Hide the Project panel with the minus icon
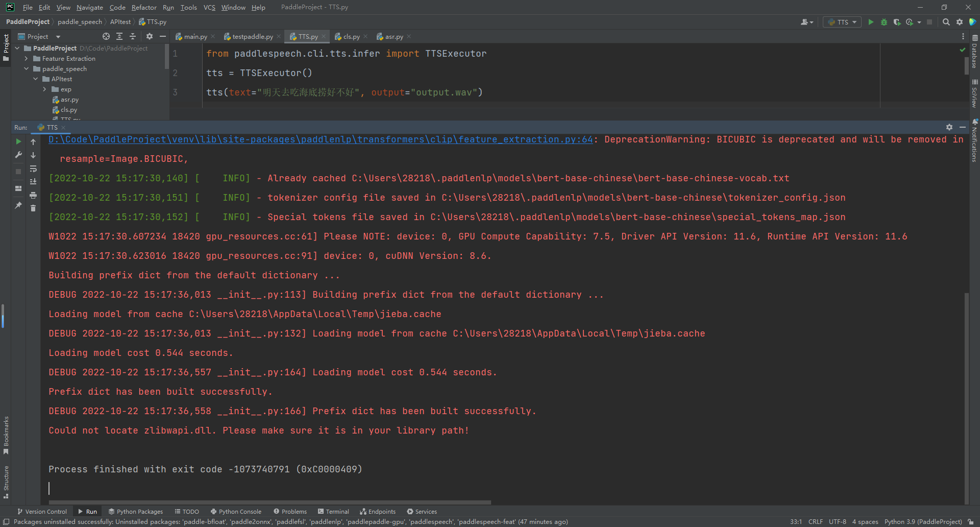Image resolution: width=980 pixels, height=527 pixels. (x=163, y=36)
